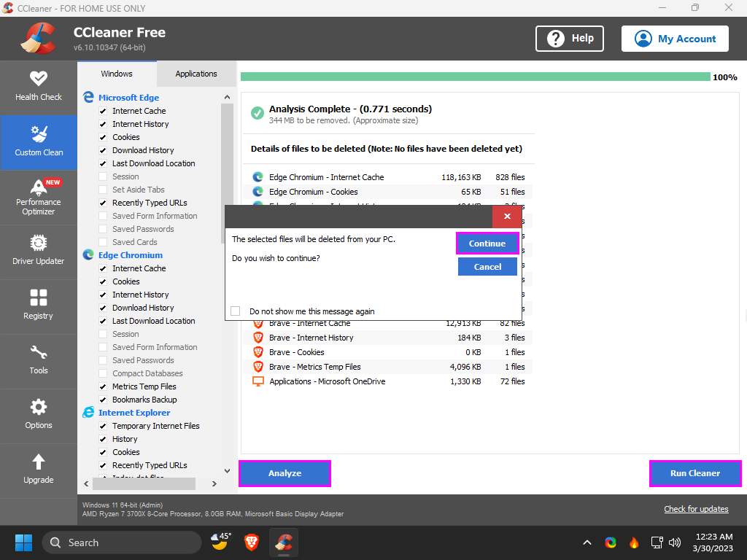Image resolution: width=747 pixels, height=560 pixels.
Task: Click Microsoft OneDrive result icon
Action: tap(258, 381)
